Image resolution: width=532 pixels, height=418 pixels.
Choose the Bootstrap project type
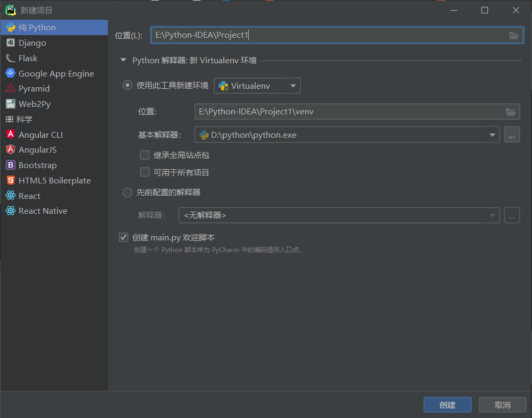pos(54,165)
